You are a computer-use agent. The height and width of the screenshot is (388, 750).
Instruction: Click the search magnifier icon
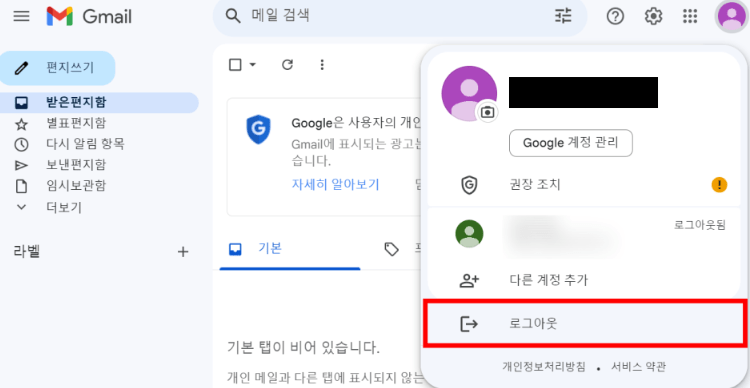pos(233,16)
